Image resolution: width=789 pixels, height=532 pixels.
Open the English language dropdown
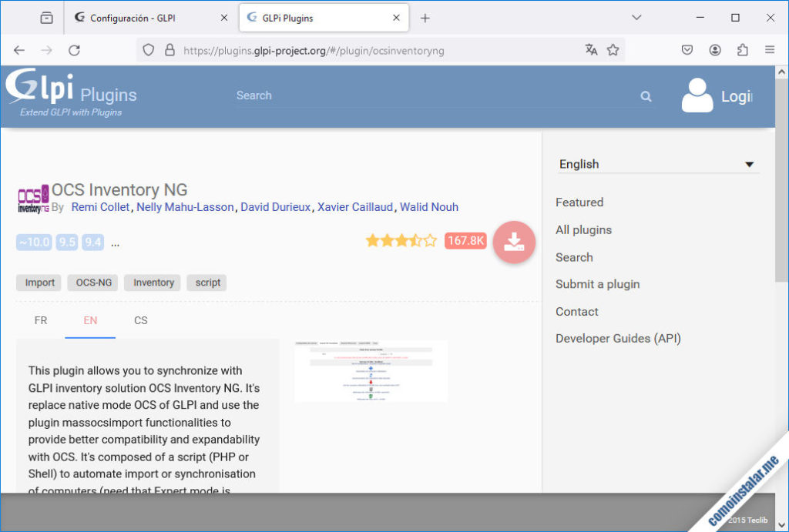(x=657, y=164)
